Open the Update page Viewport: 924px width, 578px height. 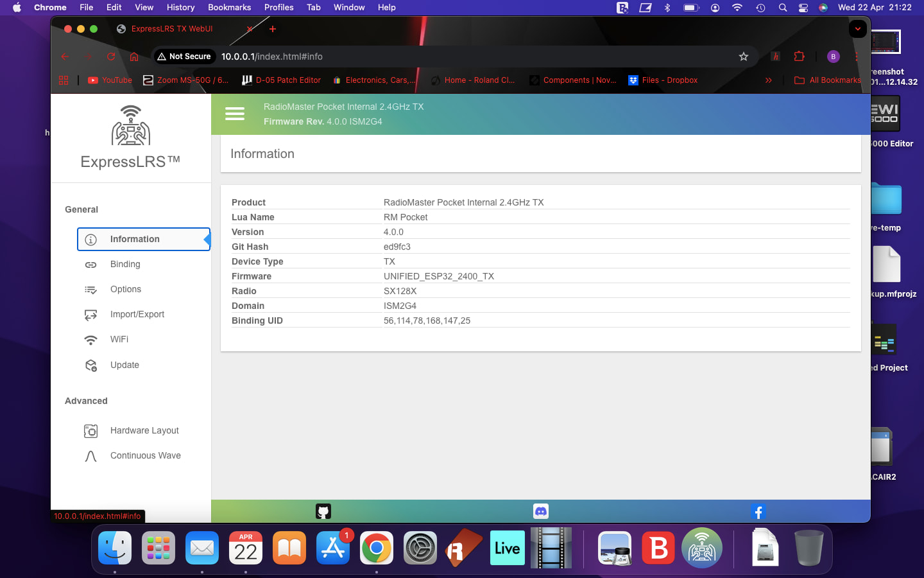124,365
